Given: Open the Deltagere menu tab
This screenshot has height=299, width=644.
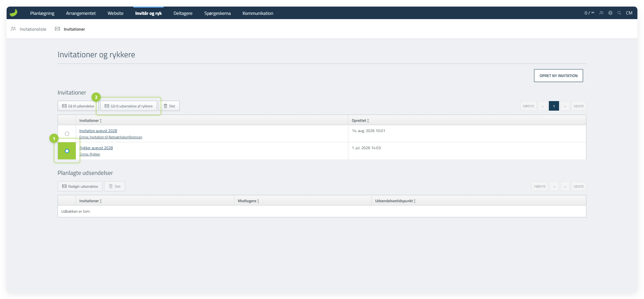Looking at the screenshot, I should click(x=183, y=13).
